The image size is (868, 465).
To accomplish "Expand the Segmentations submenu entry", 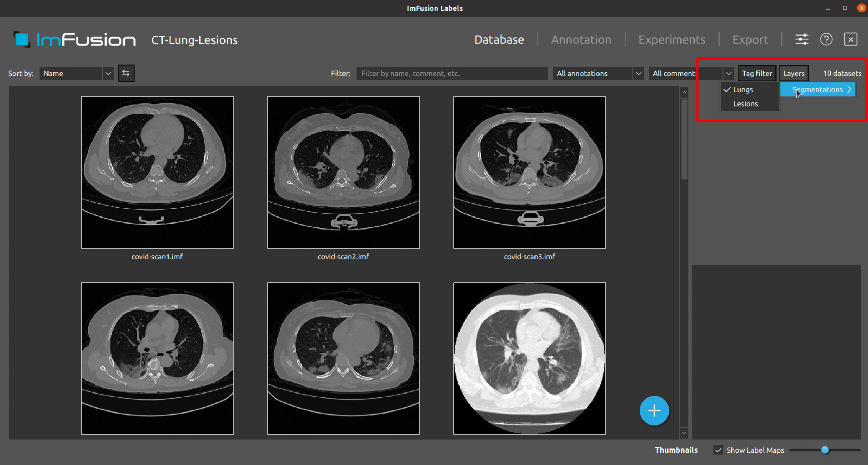I will [818, 89].
